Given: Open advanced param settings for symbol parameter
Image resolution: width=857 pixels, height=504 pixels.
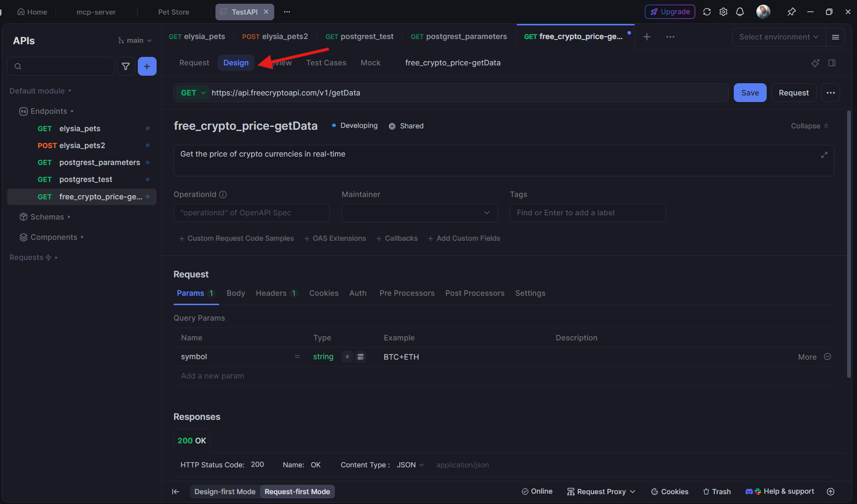Looking at the screenshot, I should [x=360, y=357].
